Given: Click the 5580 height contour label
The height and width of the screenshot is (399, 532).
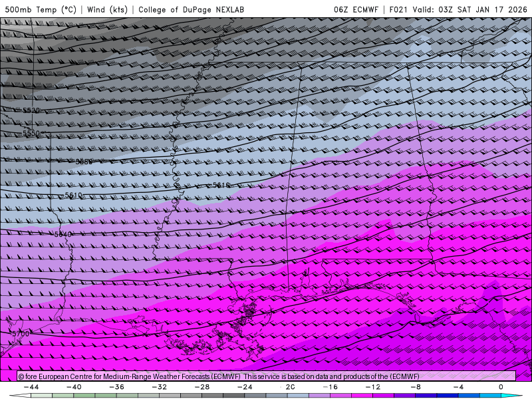Looking at the screenshot, I should point(84,162).
